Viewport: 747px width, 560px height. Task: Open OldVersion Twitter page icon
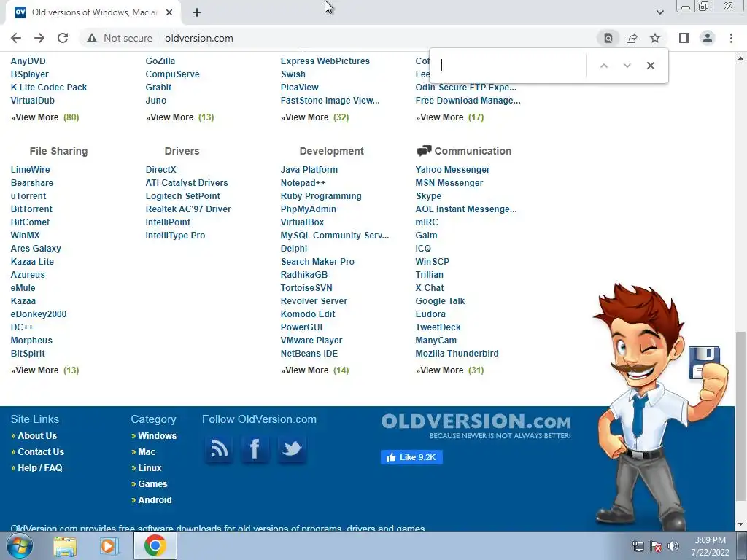(292, 448)
